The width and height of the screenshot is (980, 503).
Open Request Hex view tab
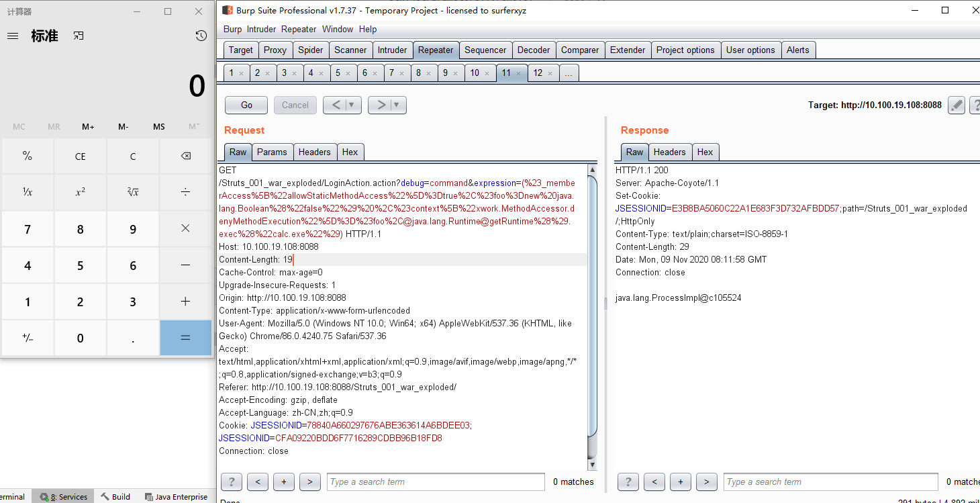click(x=350, y=152)
